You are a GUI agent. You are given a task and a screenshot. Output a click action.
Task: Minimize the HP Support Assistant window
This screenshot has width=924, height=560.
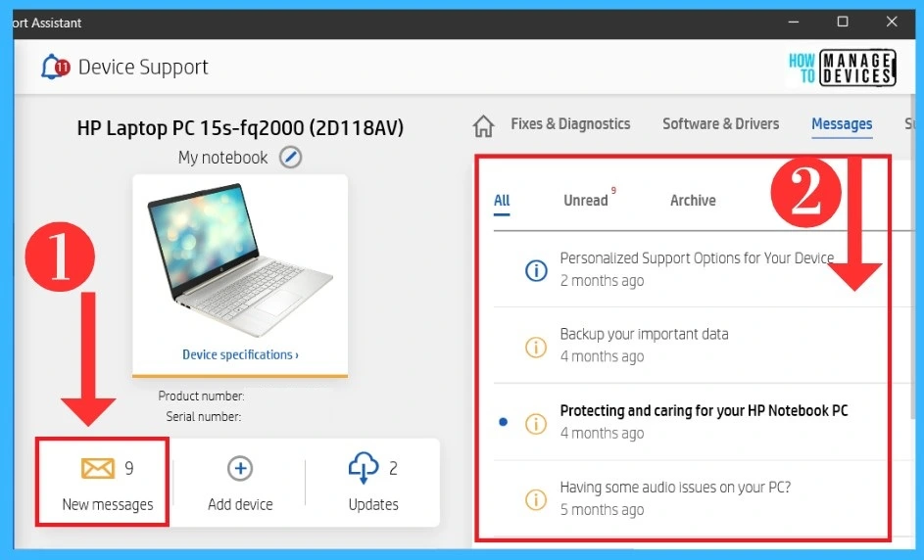click(x=793, y=22)
